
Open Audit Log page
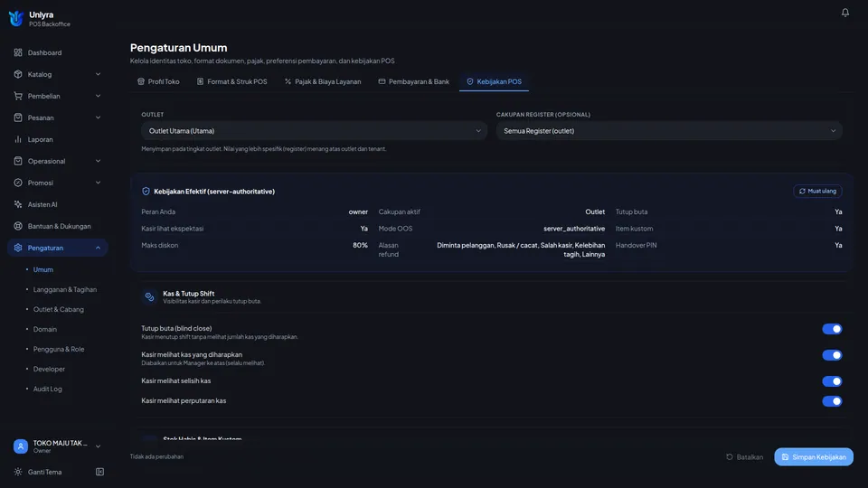point(48,389)
